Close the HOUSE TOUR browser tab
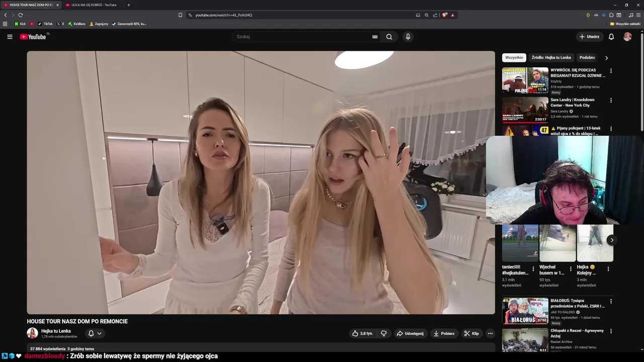Viewport: 644px width, 362px height. coord(57,5)
